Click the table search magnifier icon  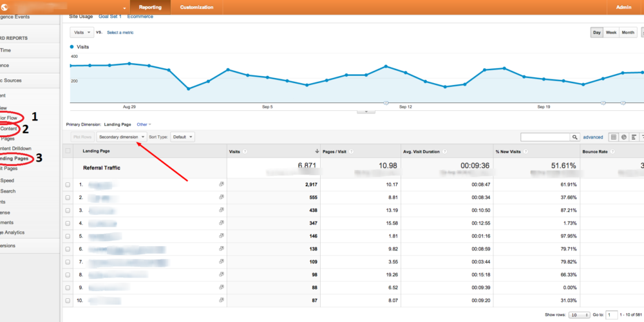[574, 137]
